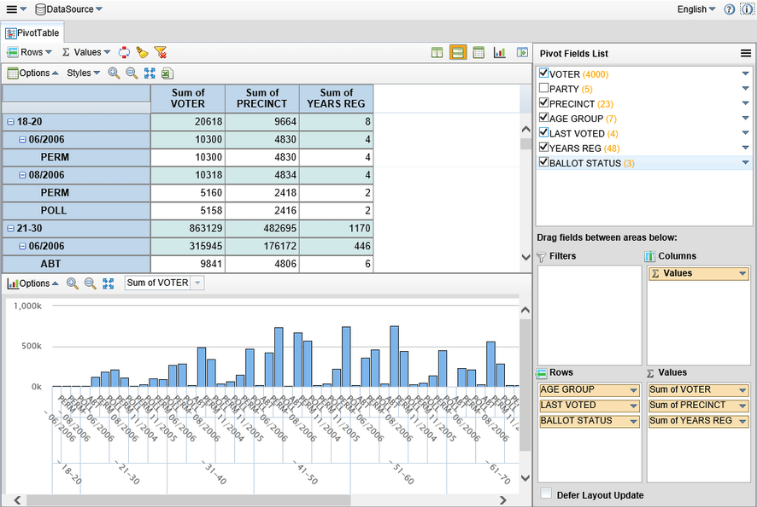Image resolution: width=757 pixels, height=507 pixels.
Task: Click the refresh icon in the pivot toolbar
Action: pyautogui.click(x=124, y=52)
